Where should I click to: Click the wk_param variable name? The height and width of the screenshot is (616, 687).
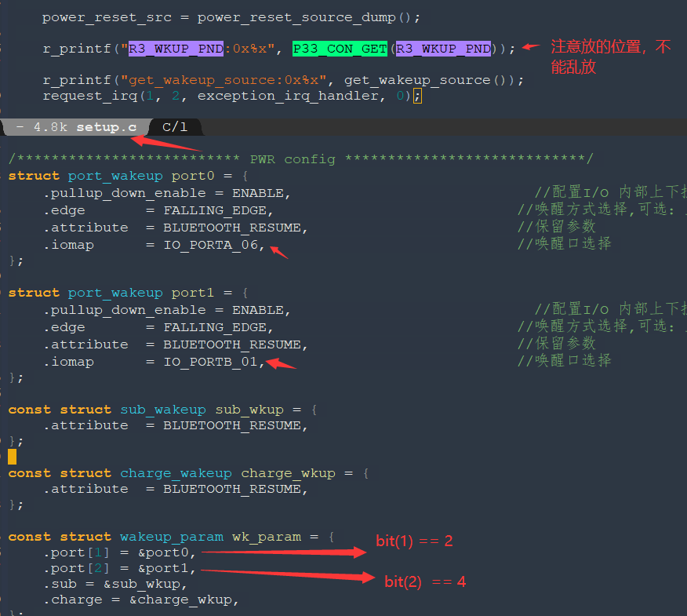[267, 537]
